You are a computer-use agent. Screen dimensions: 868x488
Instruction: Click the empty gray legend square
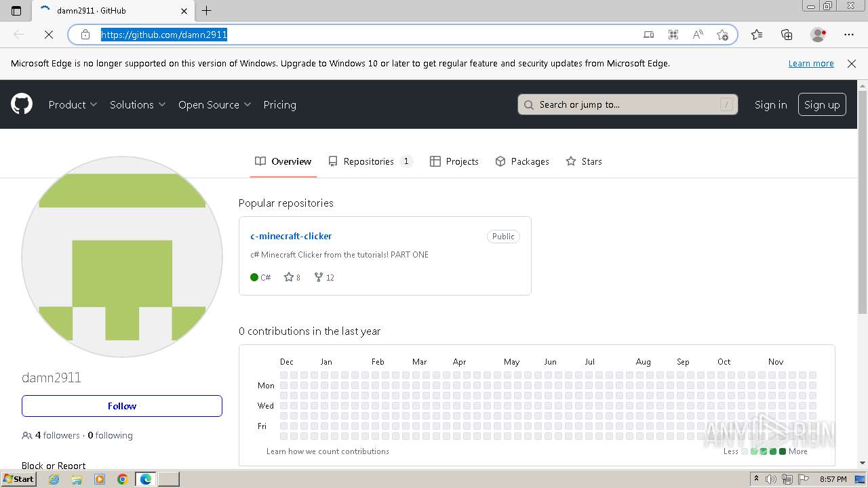[745, 451]
